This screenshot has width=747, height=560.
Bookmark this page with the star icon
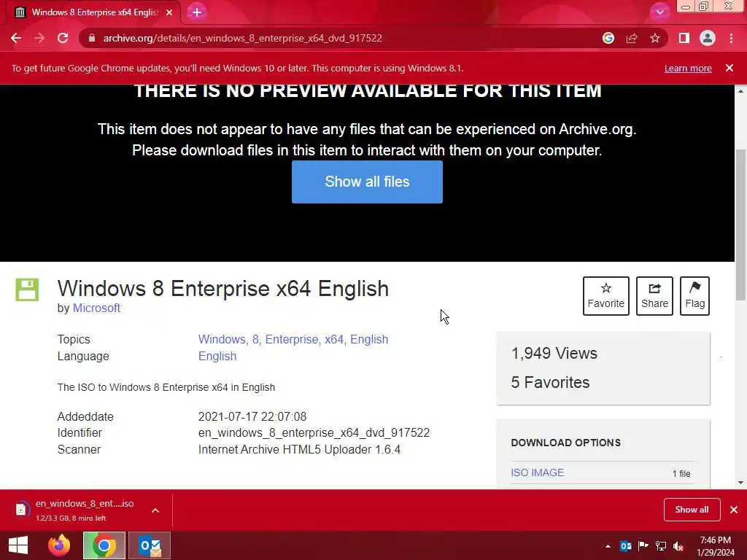655,38
